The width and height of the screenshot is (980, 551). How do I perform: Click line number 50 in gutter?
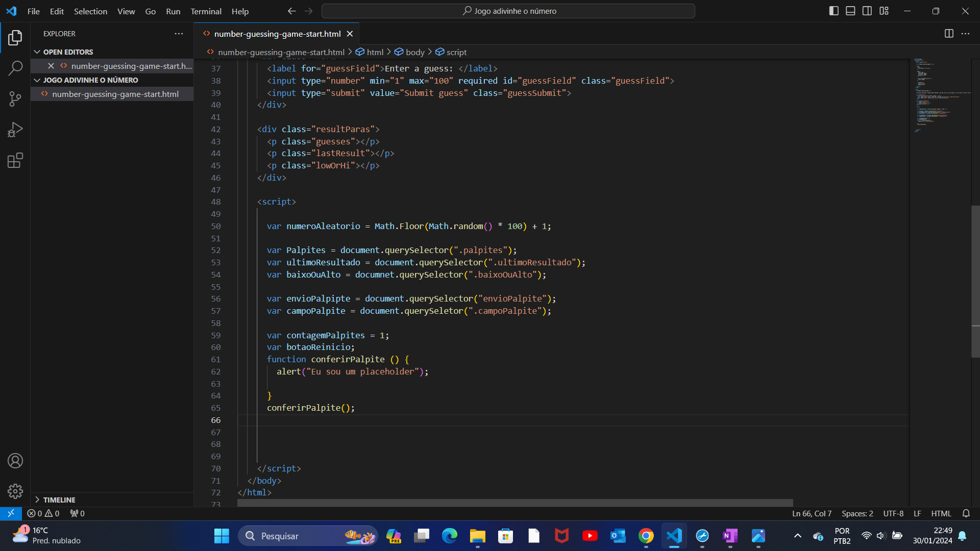(216, 226)
